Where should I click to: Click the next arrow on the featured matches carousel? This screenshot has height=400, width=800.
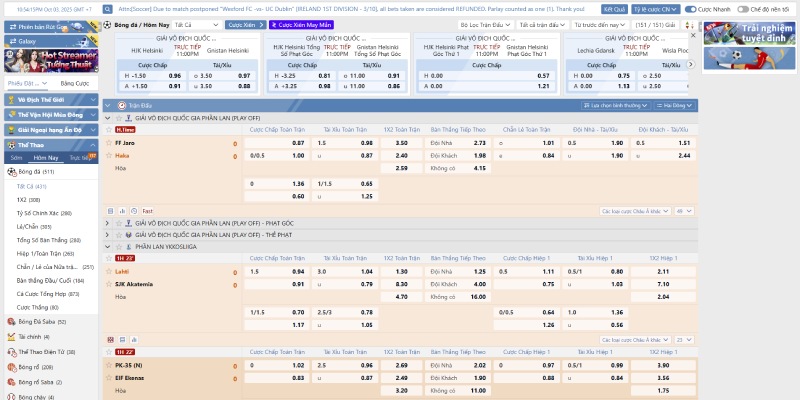[x=689, y=63]
